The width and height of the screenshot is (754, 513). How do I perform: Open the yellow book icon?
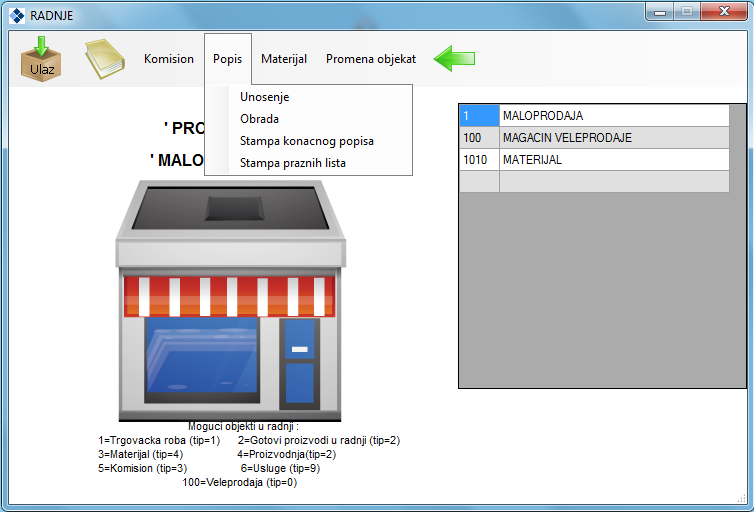(103, 59)
